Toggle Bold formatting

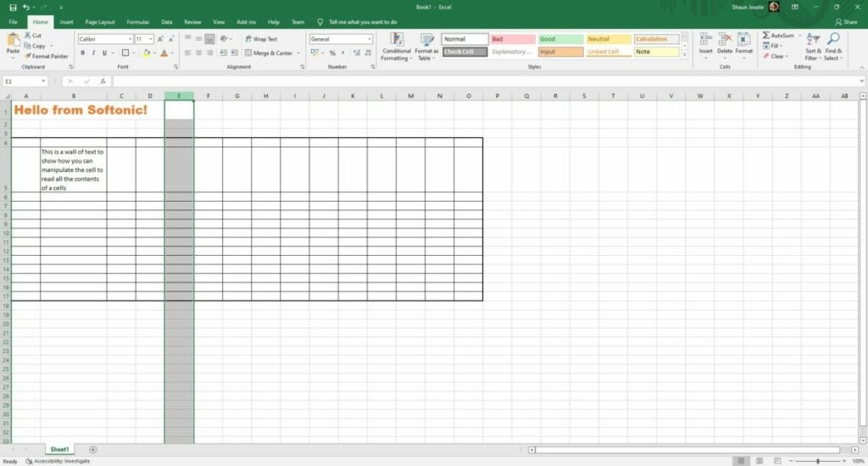(82, 53)
